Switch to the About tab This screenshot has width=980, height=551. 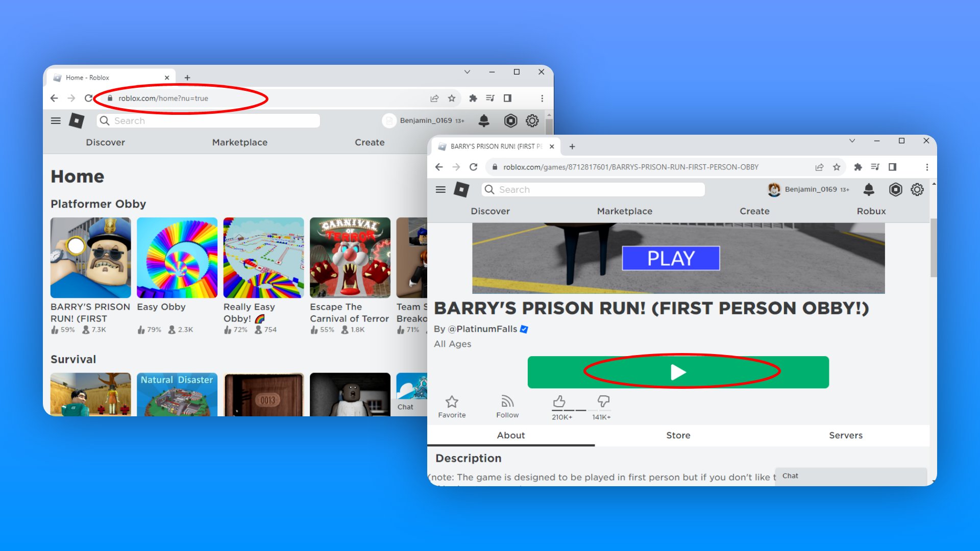click(x=511, y=435)
